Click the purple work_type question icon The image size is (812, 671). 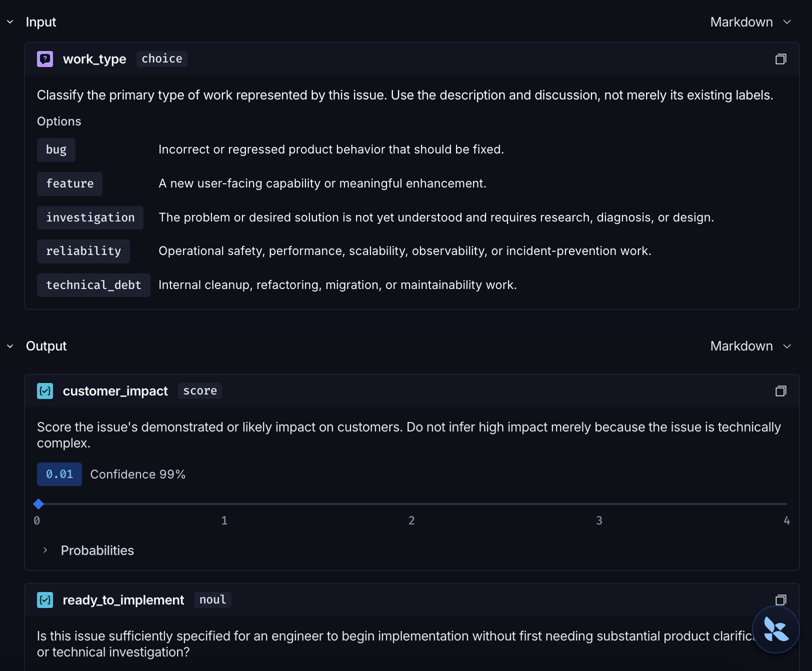pyautogui.click(x=45, y=59)
